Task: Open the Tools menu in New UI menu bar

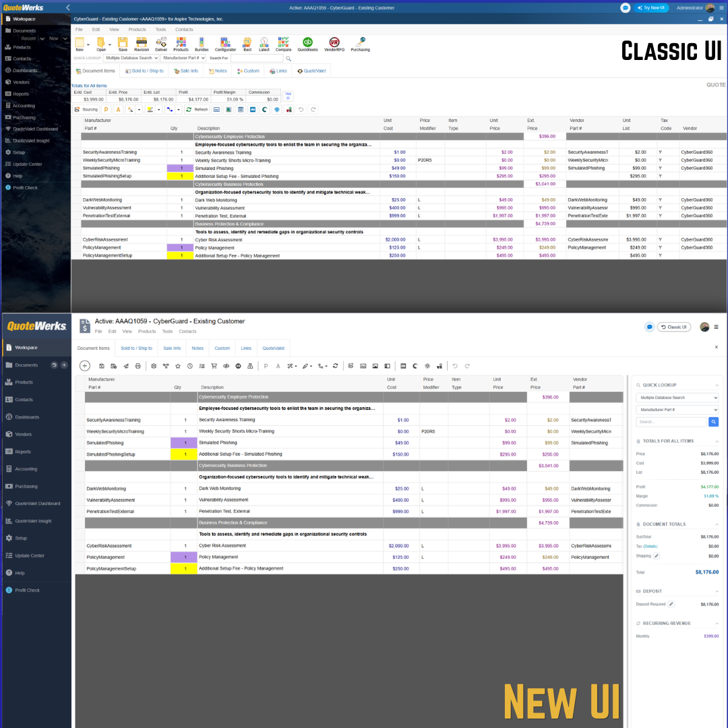Action: point(167,332)
